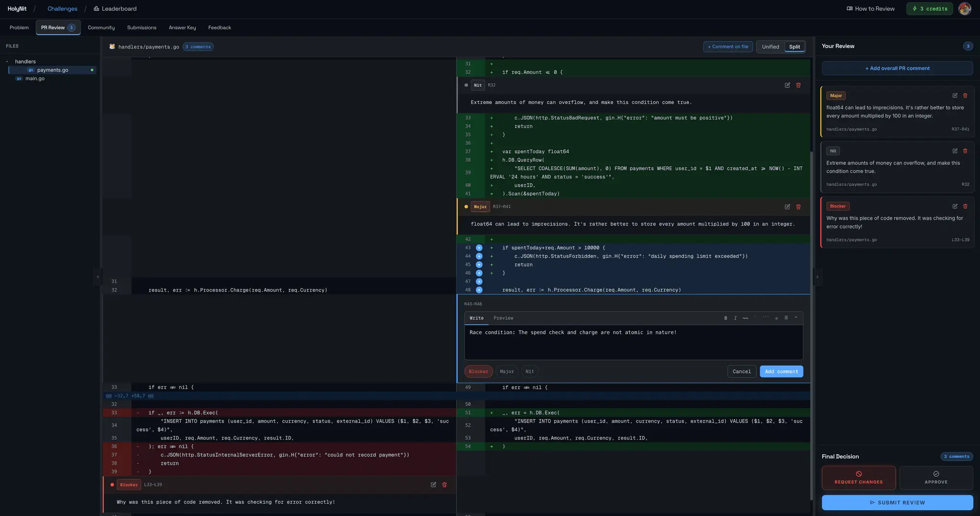Edit the Nit comment card in Your Review
Image resolution: width=980 pixels, height=516 pixels.
point(955,151)
